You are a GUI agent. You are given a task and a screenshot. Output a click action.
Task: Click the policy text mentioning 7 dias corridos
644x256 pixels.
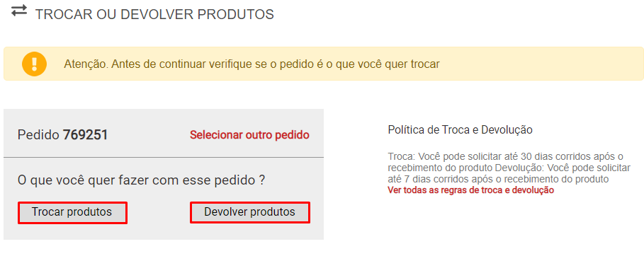[x=498, y=180]
